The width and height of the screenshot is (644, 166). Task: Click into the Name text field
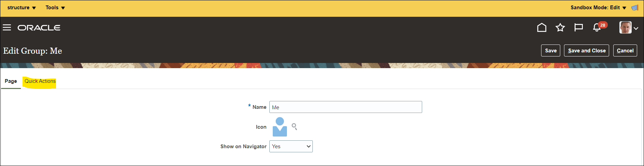[x=345, y=107]
